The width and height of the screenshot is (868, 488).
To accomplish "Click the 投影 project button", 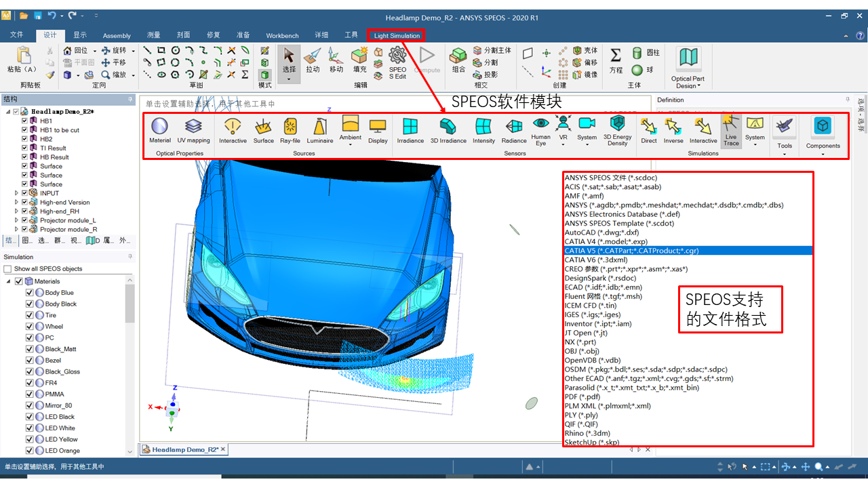I will tap(486, 75).
